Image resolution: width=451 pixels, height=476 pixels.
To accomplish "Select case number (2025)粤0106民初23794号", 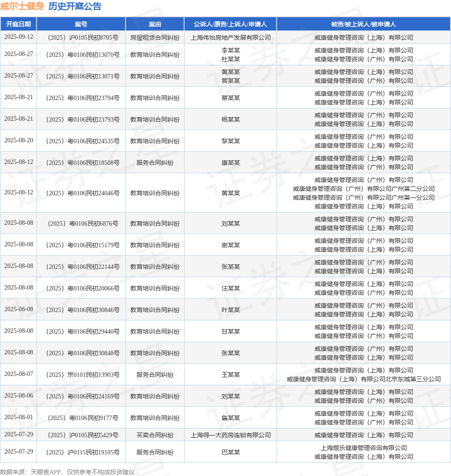I will 83,98.
